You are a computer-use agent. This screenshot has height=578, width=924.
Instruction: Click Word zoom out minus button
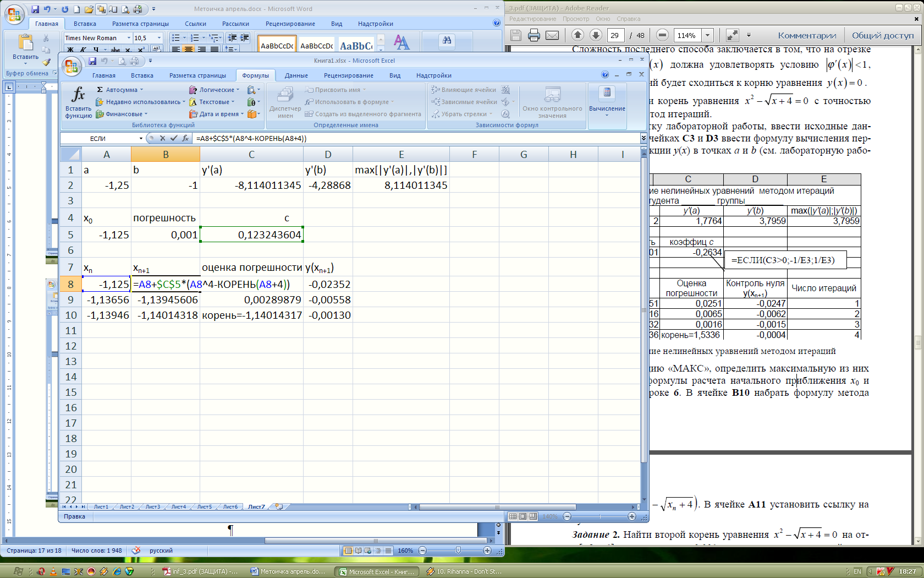click(x=422, y=550)
